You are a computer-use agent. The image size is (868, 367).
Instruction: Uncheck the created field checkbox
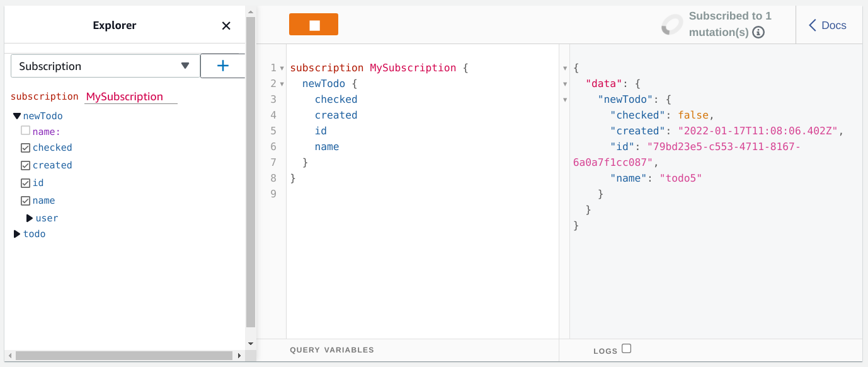[x=25, y=165]
